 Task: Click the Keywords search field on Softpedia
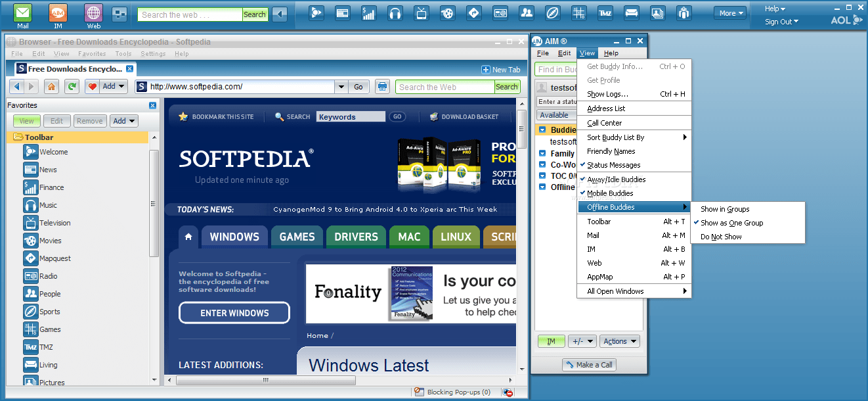point(351,116)
